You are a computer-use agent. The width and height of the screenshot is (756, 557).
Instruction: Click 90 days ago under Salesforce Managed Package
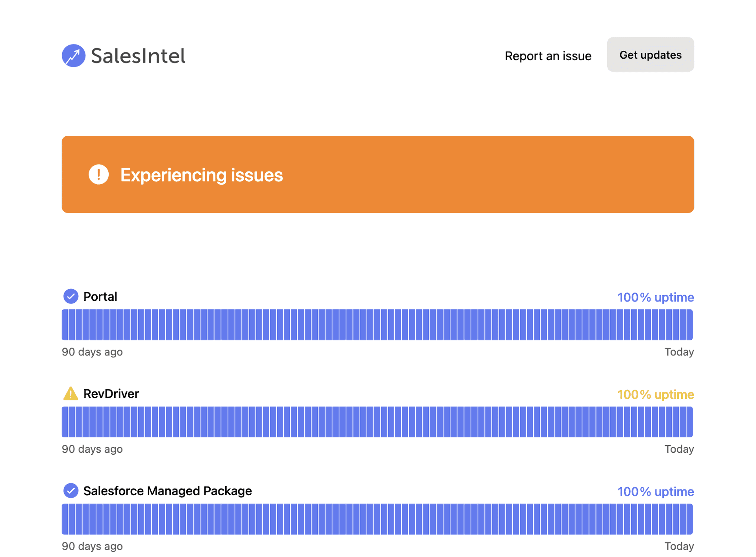click(92, 546)
